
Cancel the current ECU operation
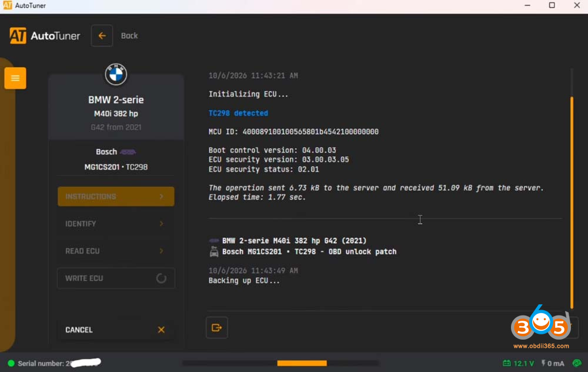tap(116, 330)
